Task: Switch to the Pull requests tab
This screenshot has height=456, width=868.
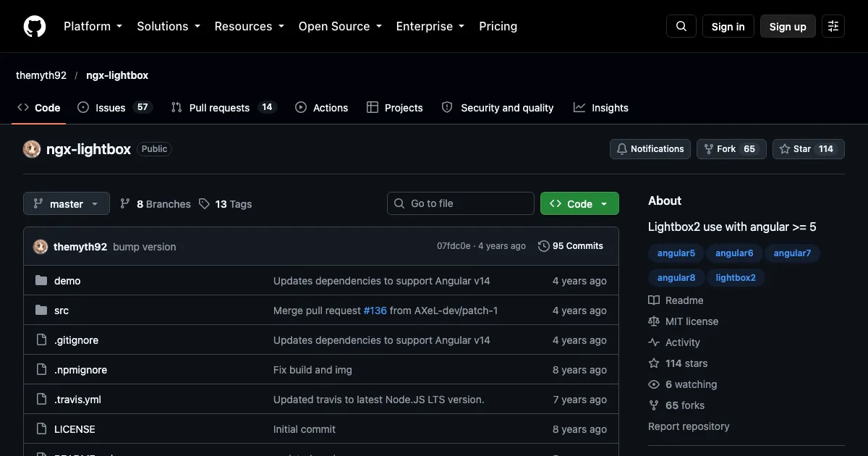Action: (223, 108)
